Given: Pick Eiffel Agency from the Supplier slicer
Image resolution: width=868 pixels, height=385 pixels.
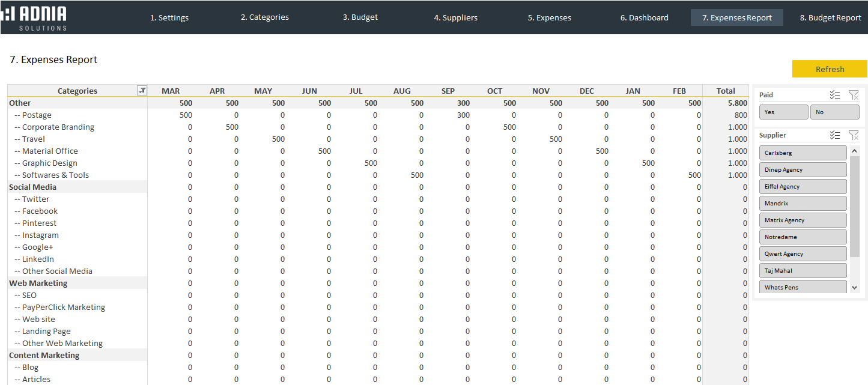Looking at the screenshot, I should point(803,187).
